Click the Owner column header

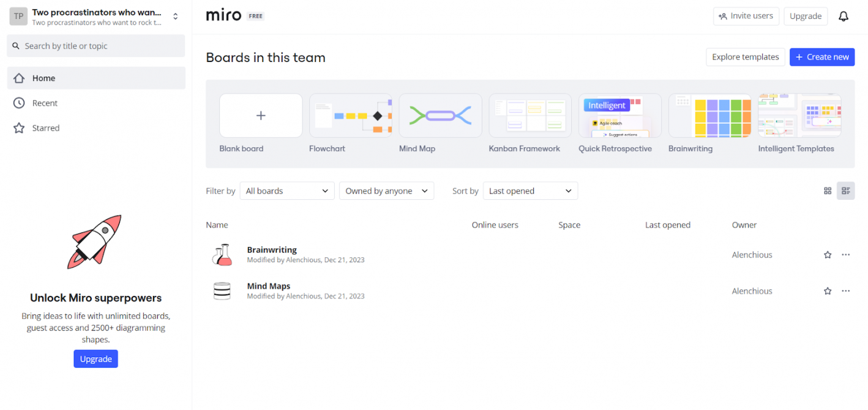click(744, 225)
